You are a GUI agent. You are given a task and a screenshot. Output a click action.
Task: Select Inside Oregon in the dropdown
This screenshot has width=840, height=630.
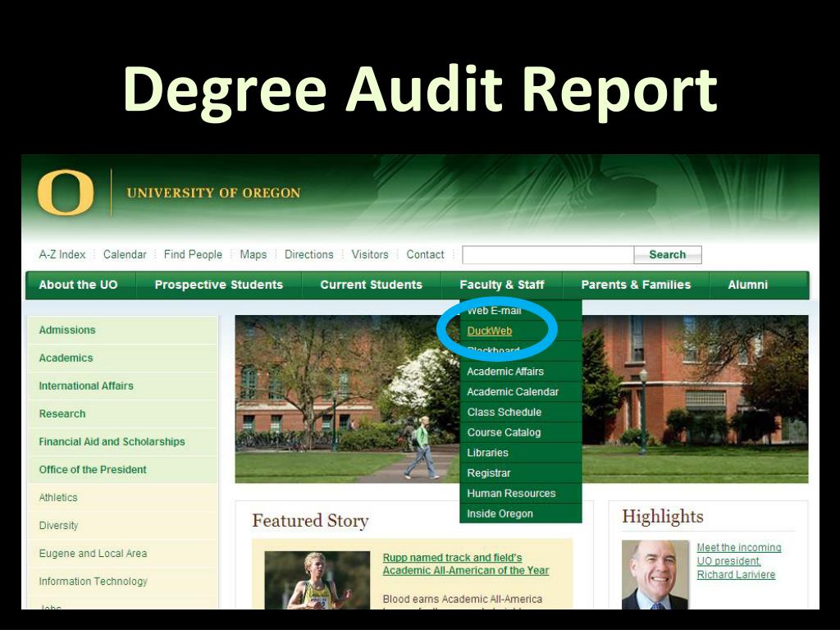[521, 514]
